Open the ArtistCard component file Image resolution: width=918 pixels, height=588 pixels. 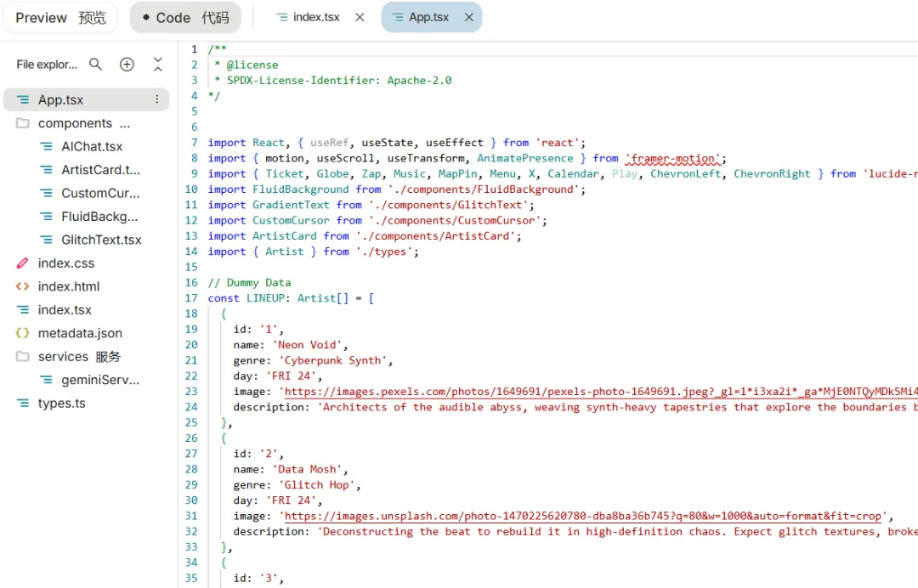[x=90, y=170]
